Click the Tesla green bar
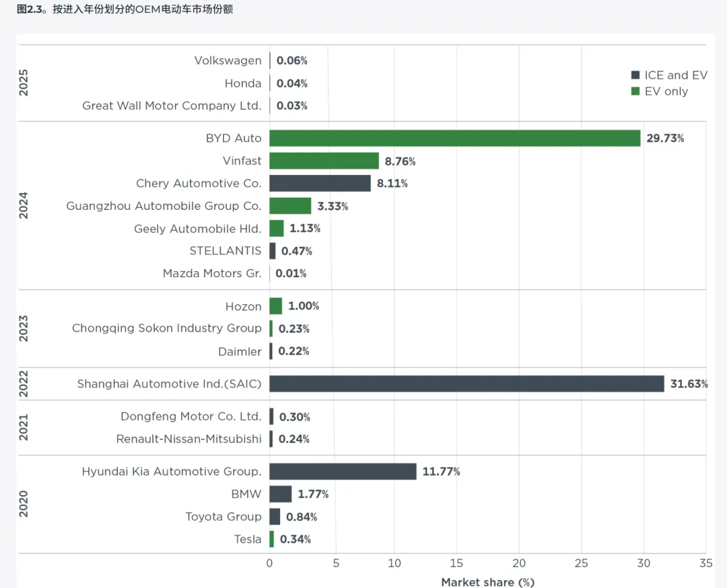 272,540
